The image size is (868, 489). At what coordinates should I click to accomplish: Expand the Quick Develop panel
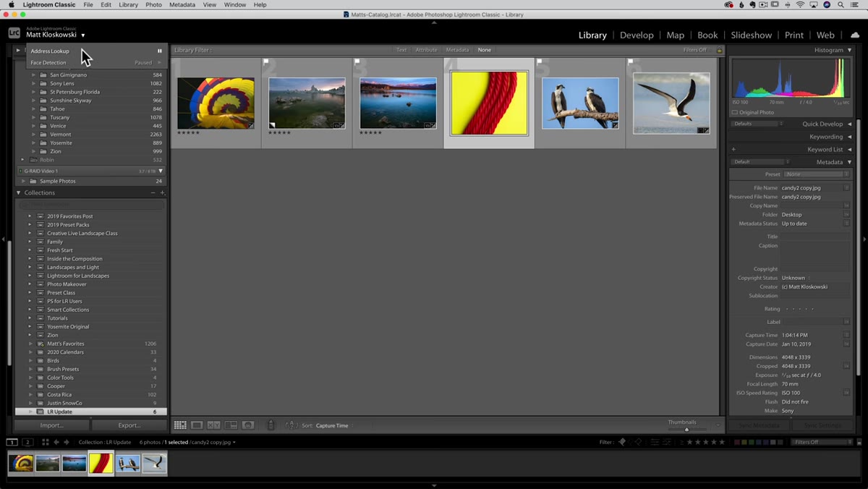coord(849,124)
